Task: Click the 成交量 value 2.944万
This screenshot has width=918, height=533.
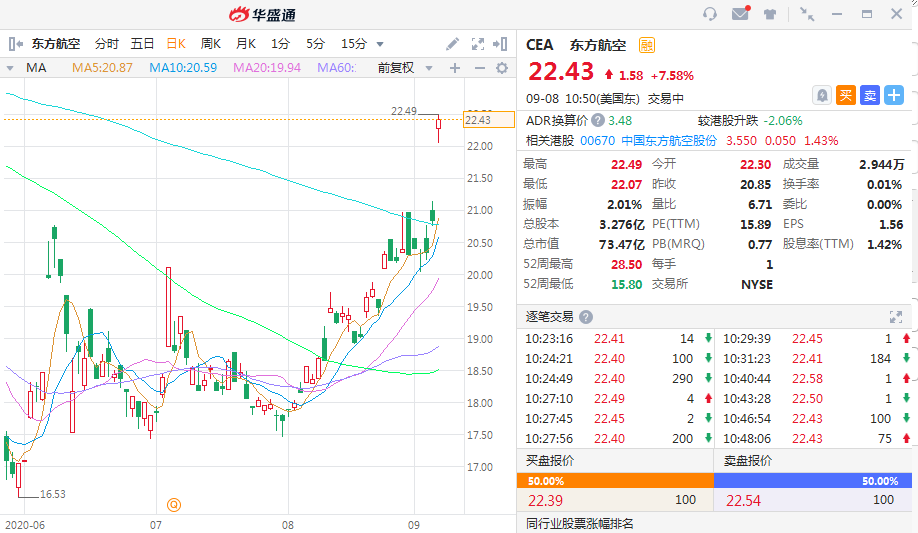Action: point(882,165)
